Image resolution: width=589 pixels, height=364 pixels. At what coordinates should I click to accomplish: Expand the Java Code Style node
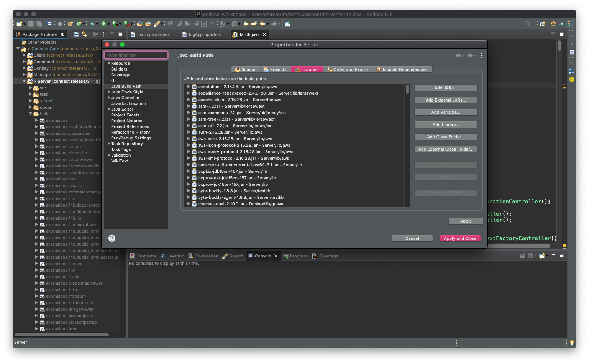click(x=109, y=92)
